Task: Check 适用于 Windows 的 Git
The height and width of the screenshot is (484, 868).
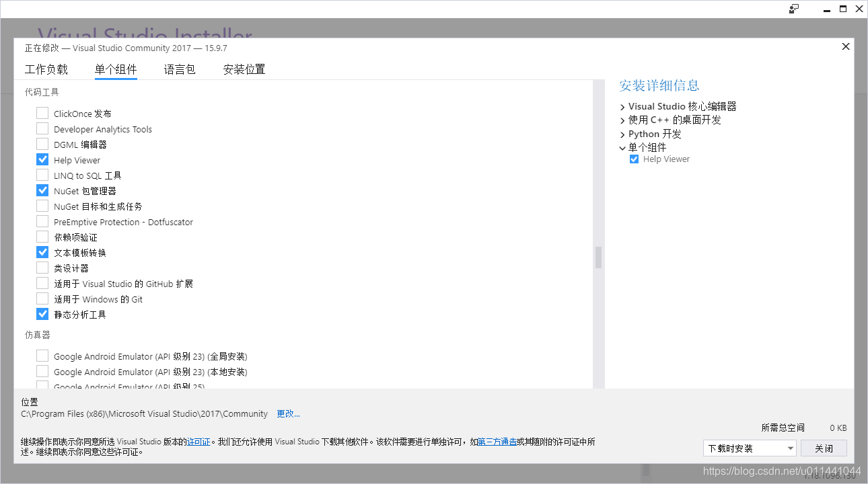Action: pos(42,298)
